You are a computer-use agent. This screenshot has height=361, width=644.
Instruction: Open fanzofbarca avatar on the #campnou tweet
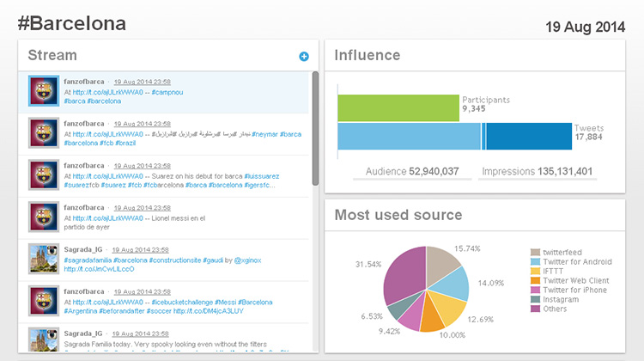(x=43, y=91)
